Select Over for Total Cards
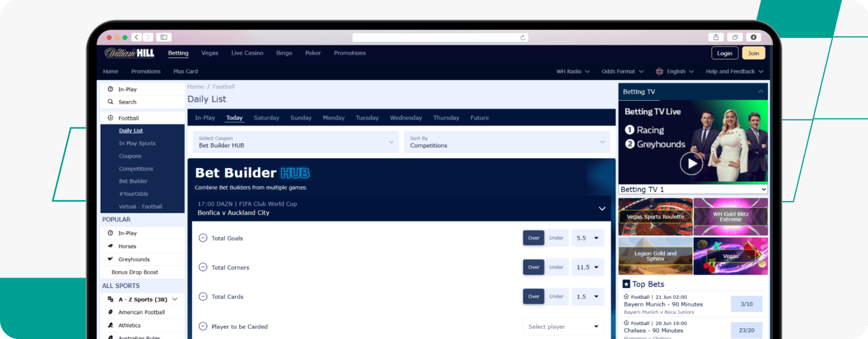Viewport: 868px width, 339px height. click(534, 296)
